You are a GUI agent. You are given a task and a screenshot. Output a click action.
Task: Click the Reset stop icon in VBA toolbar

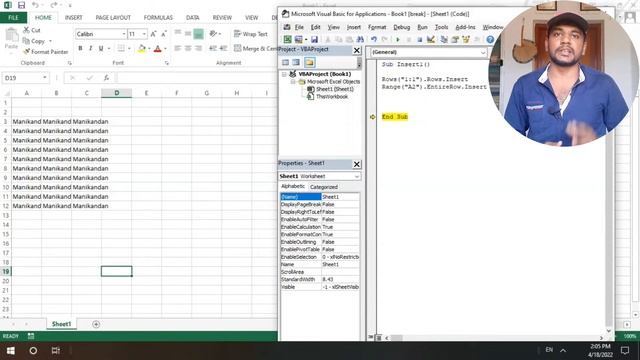pos(420,39)
